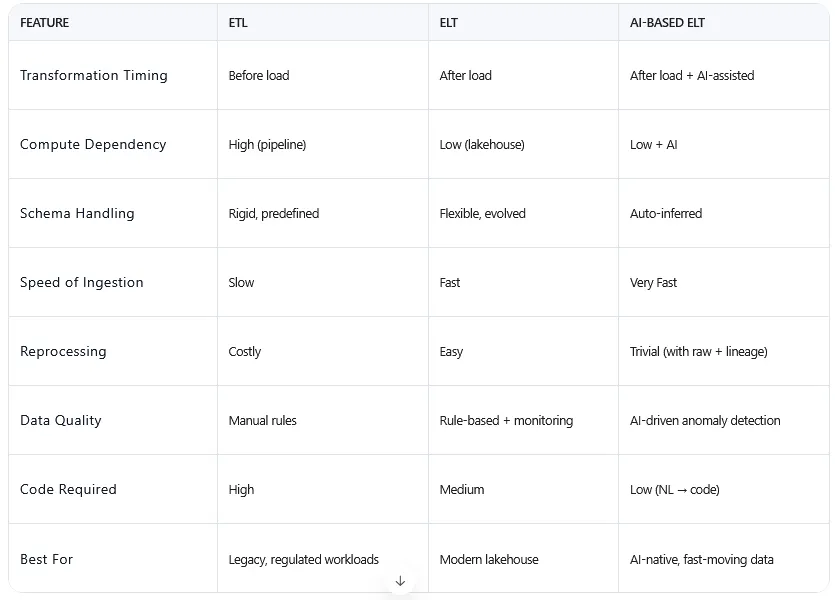Click the Code Required row label

click(x=68, y=489)
